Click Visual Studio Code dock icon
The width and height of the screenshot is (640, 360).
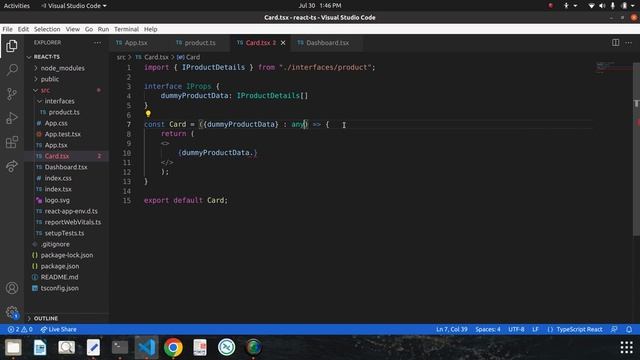[x=147, y=347]
